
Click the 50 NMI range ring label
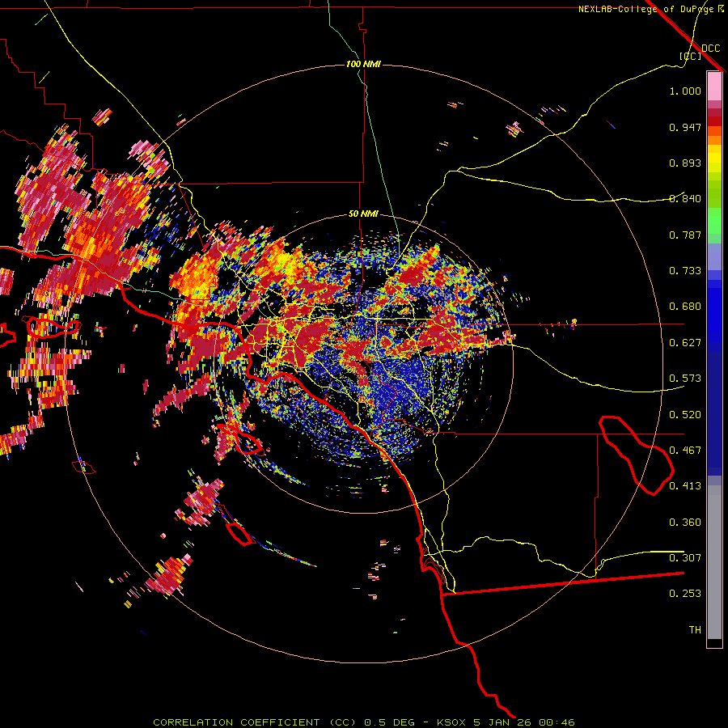pos(363,214)
